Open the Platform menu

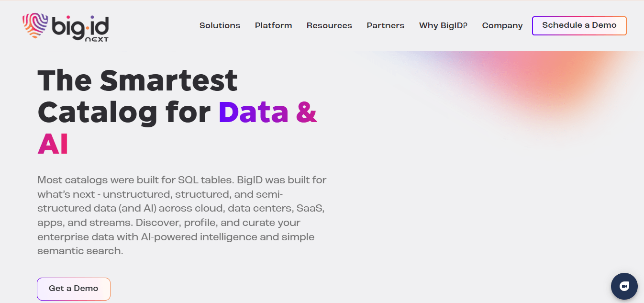click(273, 26)
